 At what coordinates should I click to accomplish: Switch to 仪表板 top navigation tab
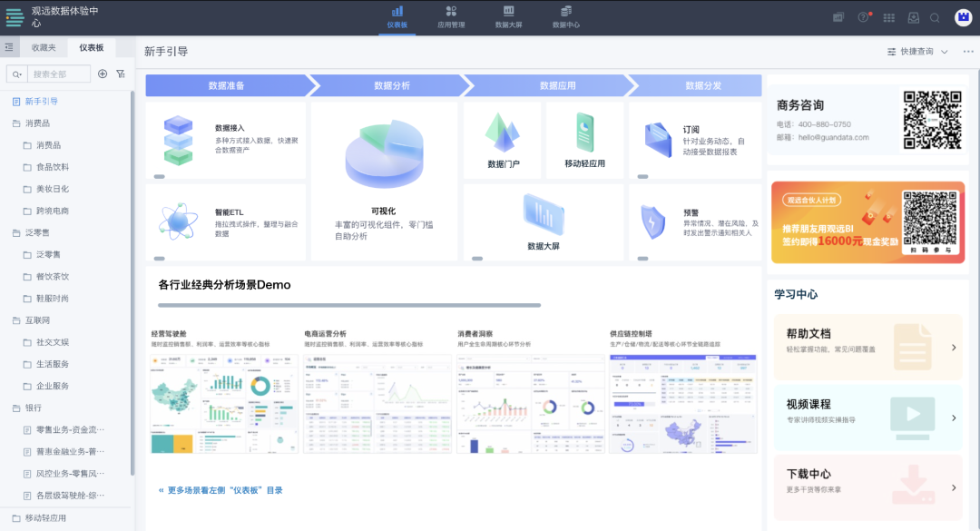click(397, 17)
